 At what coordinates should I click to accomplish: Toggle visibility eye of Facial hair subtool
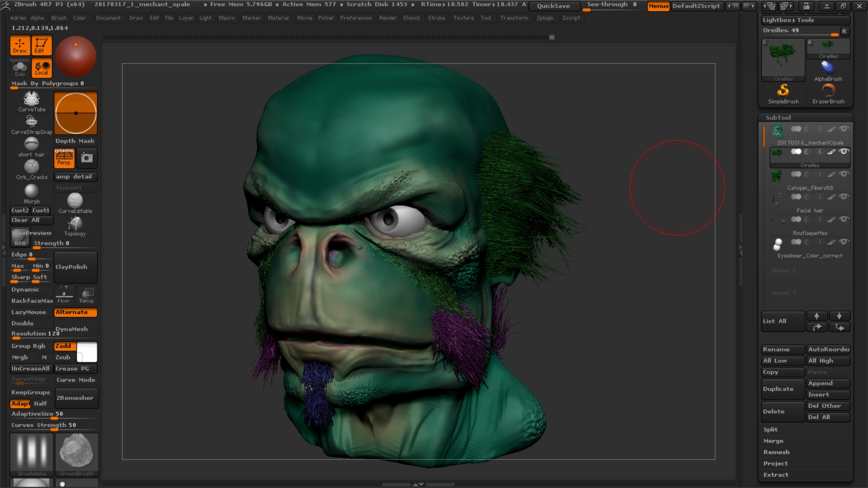point(844,197)
